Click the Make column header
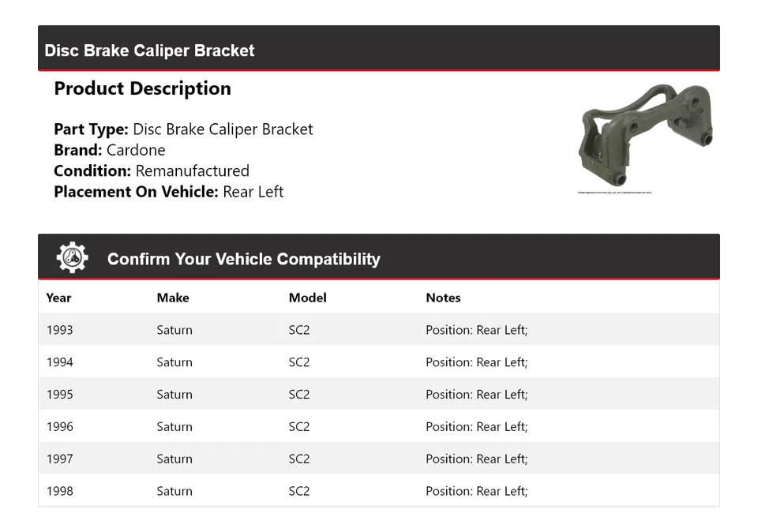The width and height of the screenshot is (758, 532). coord(172,298)
